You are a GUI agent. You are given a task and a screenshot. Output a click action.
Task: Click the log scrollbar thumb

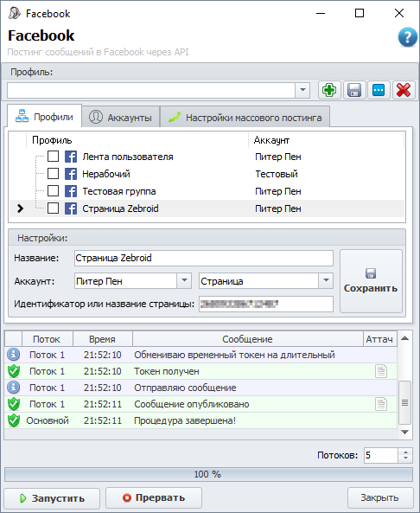405,403
